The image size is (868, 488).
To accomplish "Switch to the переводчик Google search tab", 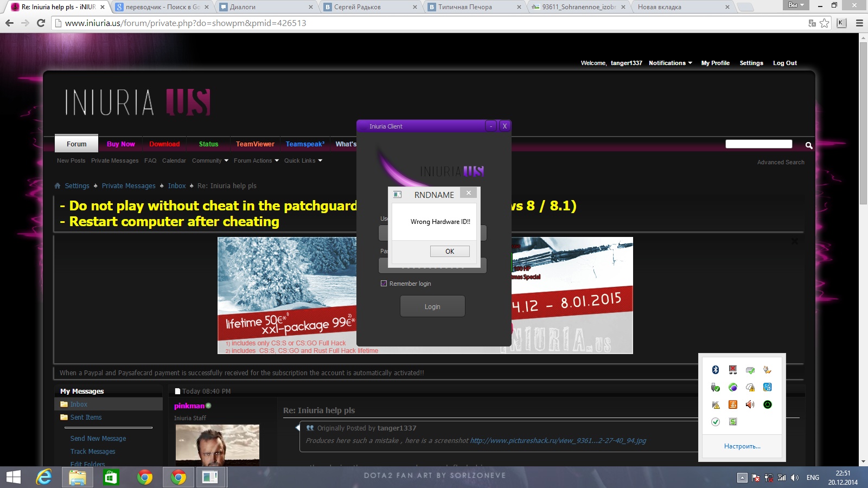I will point(162,7).
